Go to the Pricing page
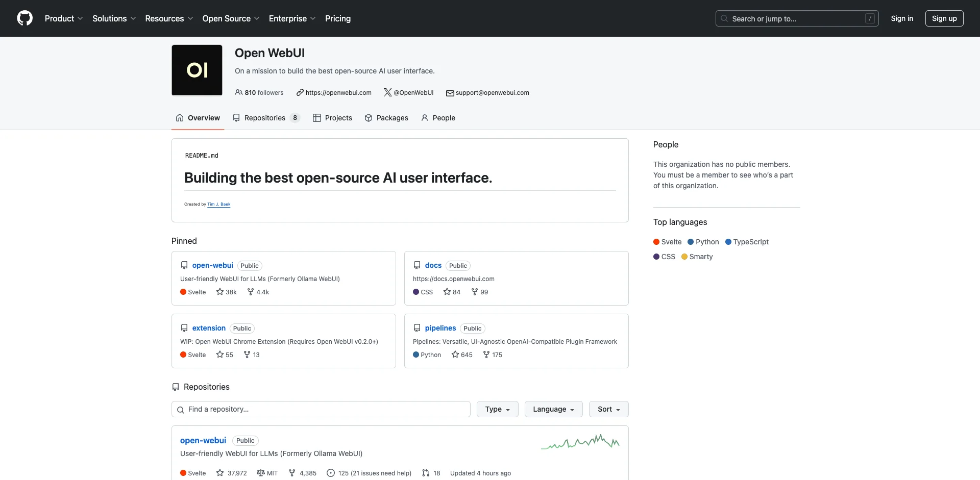Screen dimensions: 980x480 click(338, 18)
